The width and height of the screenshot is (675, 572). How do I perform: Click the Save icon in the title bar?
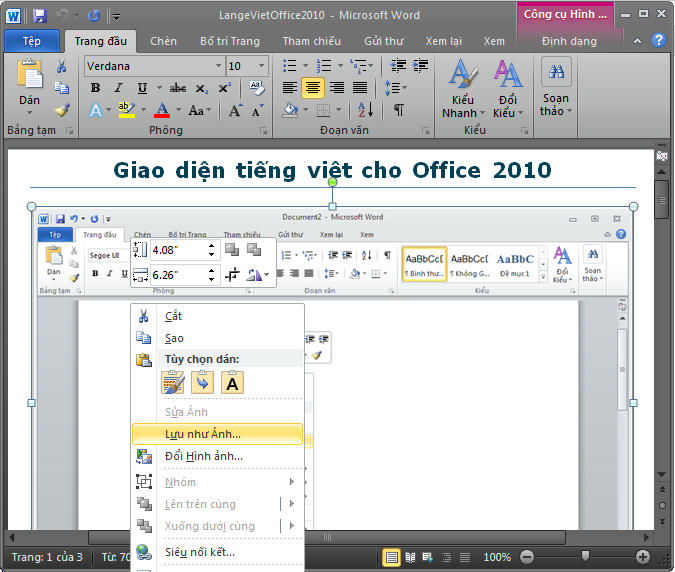(40, 15)
